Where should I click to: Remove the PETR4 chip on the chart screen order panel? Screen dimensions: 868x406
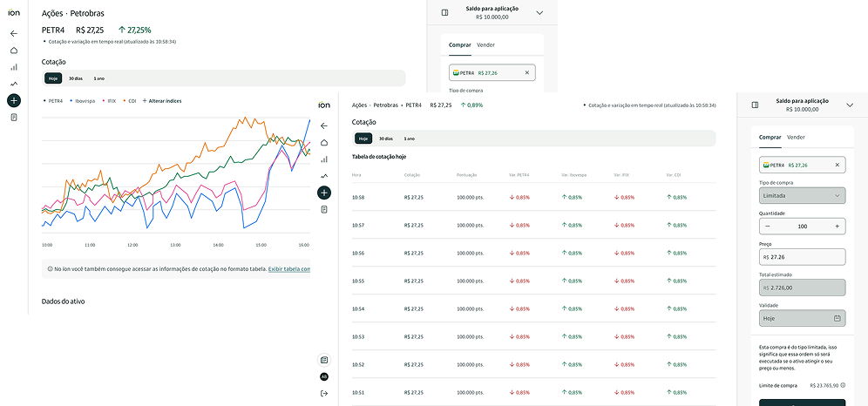tap(527, 72)
